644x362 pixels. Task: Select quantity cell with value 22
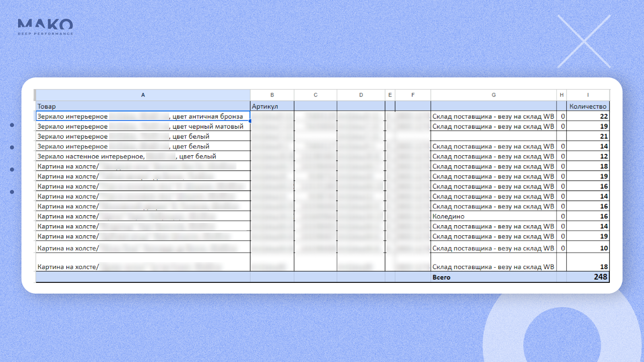588,116
